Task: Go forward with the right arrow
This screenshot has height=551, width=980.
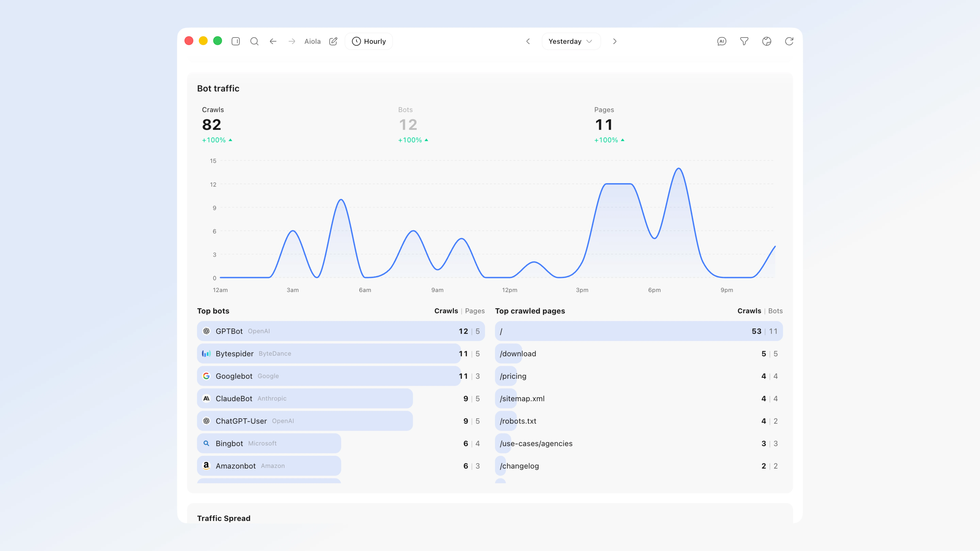Action: tap(292, 41)
